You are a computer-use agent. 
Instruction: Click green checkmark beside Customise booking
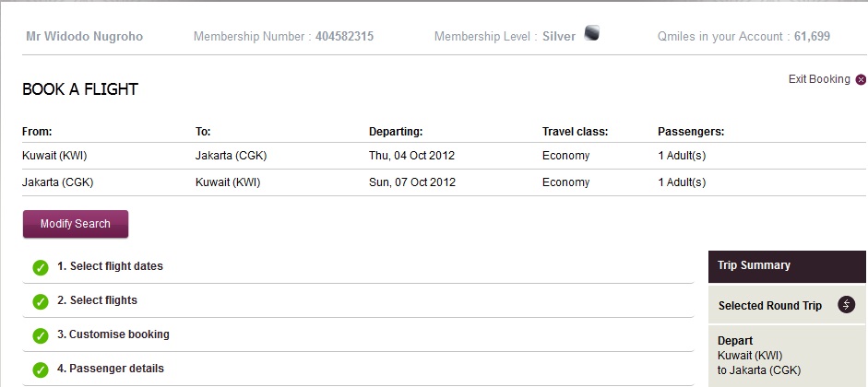coord(41,335)
